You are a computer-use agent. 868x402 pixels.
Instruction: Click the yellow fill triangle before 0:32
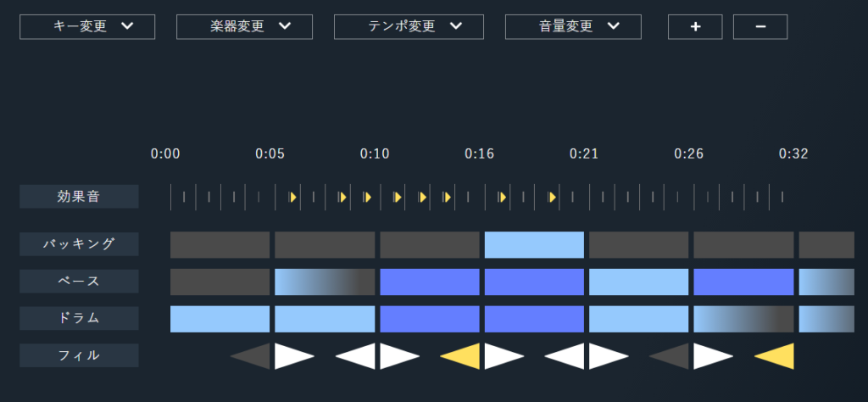click(x=777, y=356)
